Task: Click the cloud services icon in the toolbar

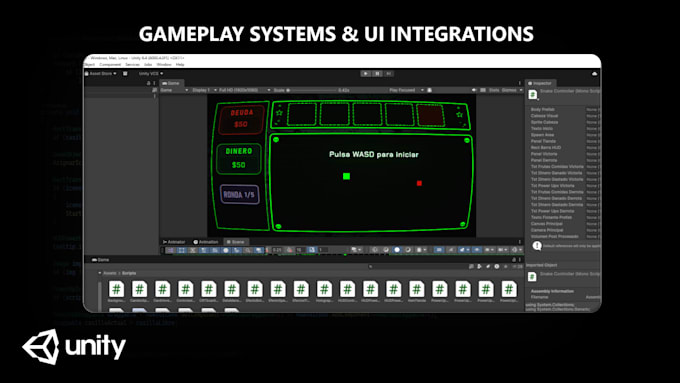Action: point(594,74)
